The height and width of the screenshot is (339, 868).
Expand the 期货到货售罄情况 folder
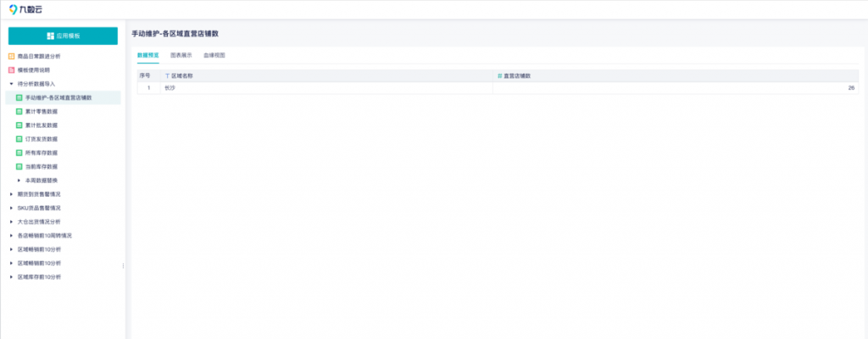coord(11,194)
